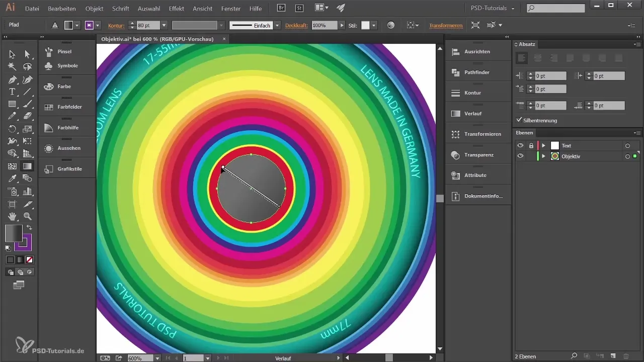Screen dimensions: 644x362
Task: Open the Absatz panel options menu
Action: pos(637,44)
